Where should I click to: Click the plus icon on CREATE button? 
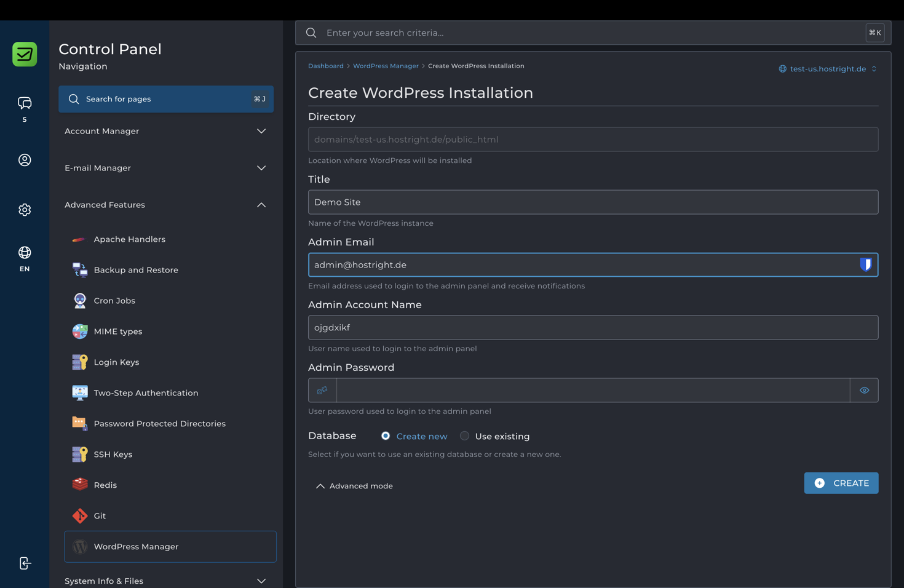[820, 483]
